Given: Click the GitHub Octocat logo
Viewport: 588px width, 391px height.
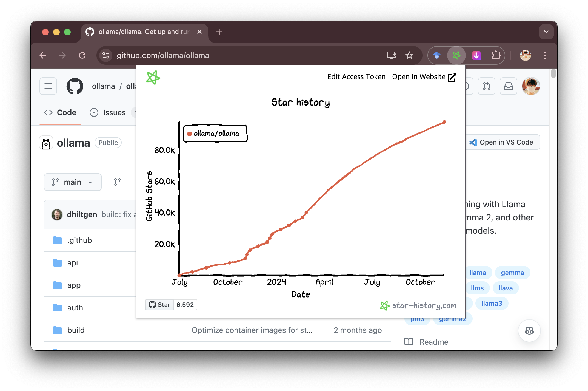Looking at the screenshot, I should pyautogui.click(x=75, y=86).
